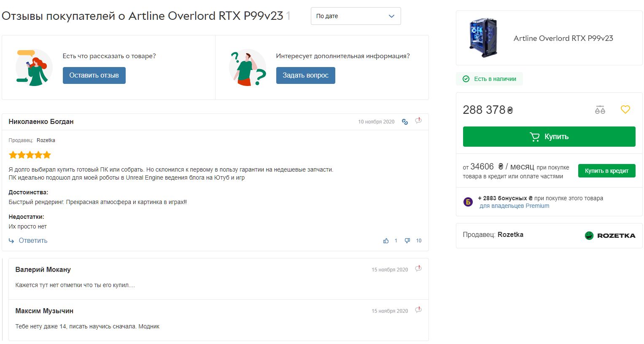
Task: Click the five-star rating on the review
Action: click(30, 155)
